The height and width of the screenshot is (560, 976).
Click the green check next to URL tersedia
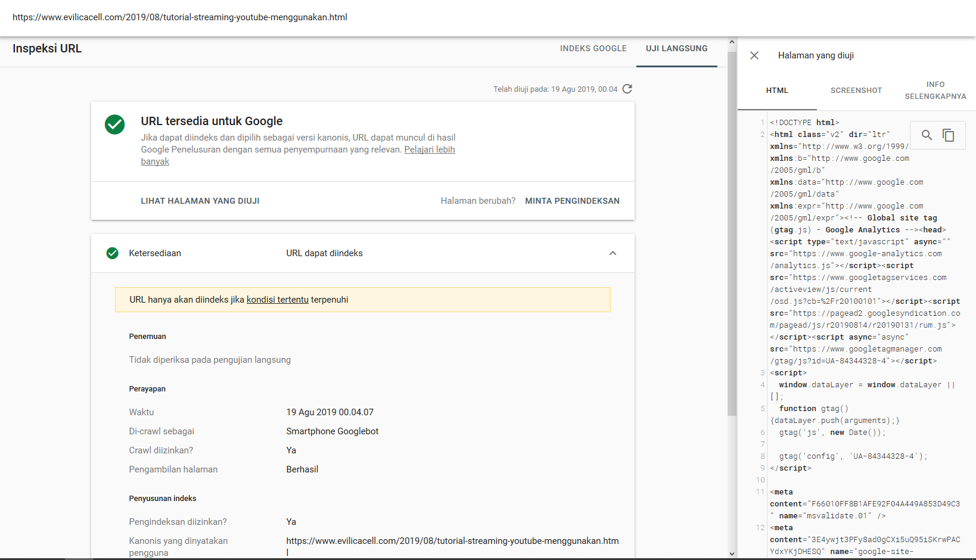[114, 125]
